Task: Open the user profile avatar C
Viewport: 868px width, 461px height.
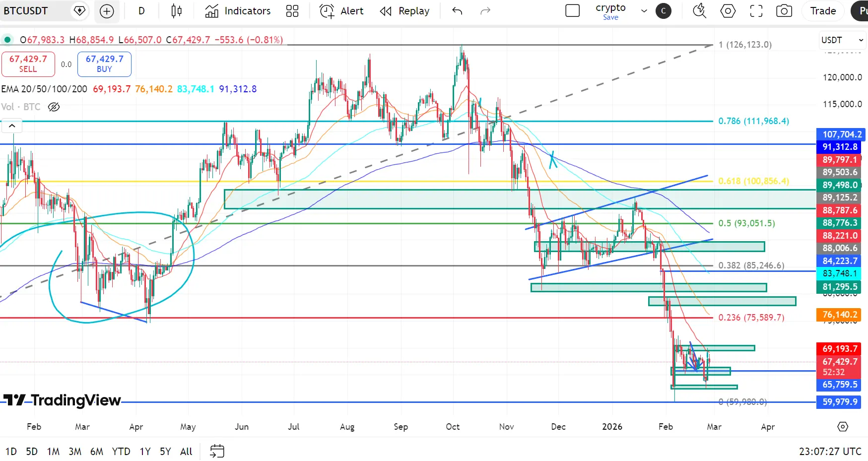Action: coord(664,11)
